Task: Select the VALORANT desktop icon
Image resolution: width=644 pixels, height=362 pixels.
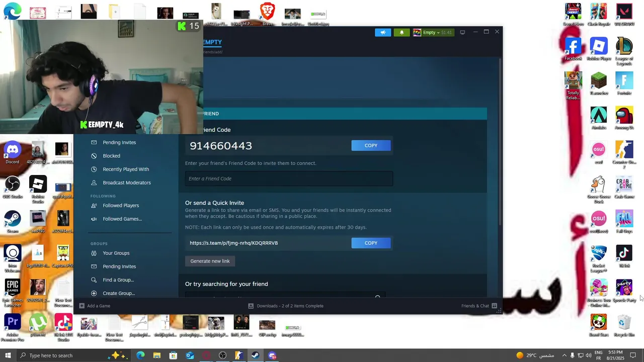Action: [624, 15]
